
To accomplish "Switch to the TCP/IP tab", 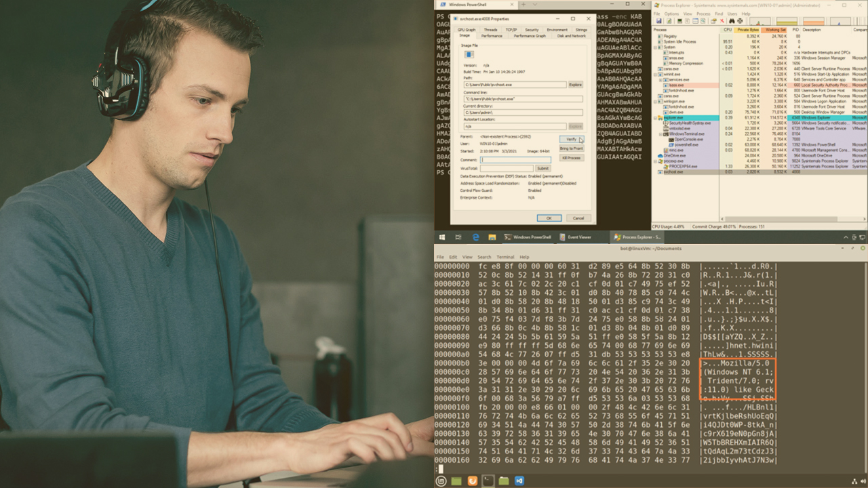I will (511, 30).
